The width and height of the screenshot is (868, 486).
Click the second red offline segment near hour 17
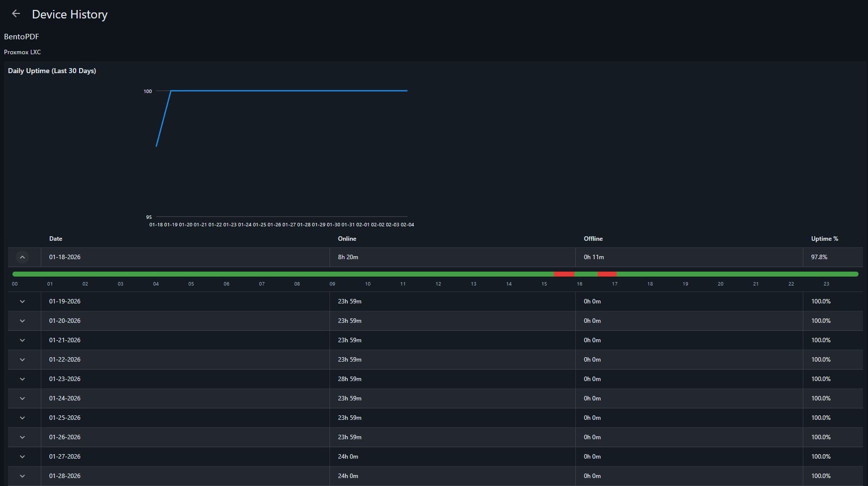[x=607, y=274]
